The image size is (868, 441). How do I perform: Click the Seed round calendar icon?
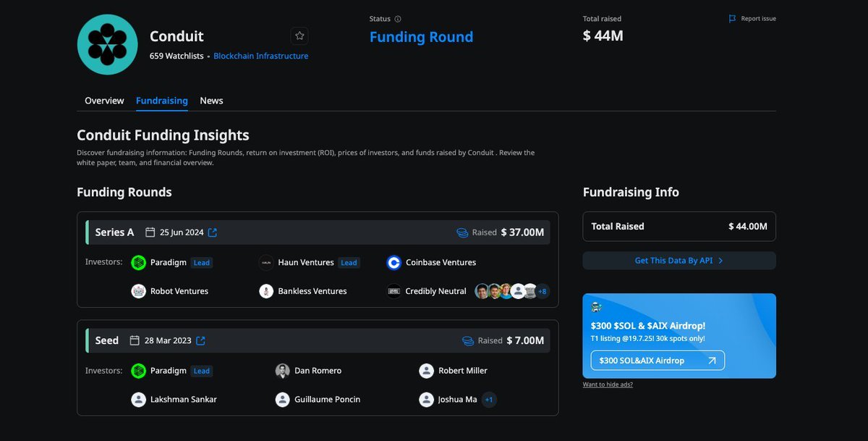(135, 340)
